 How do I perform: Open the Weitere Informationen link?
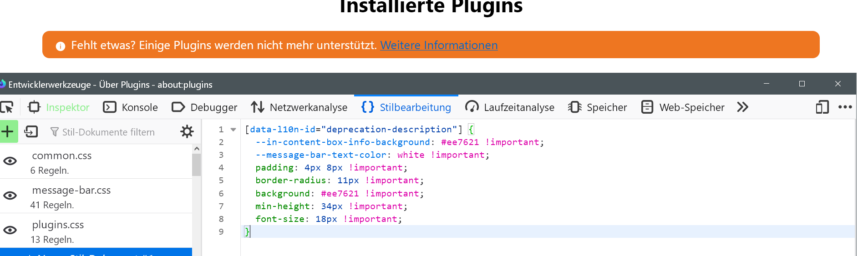pyautogui.click(x=439, y=45)
